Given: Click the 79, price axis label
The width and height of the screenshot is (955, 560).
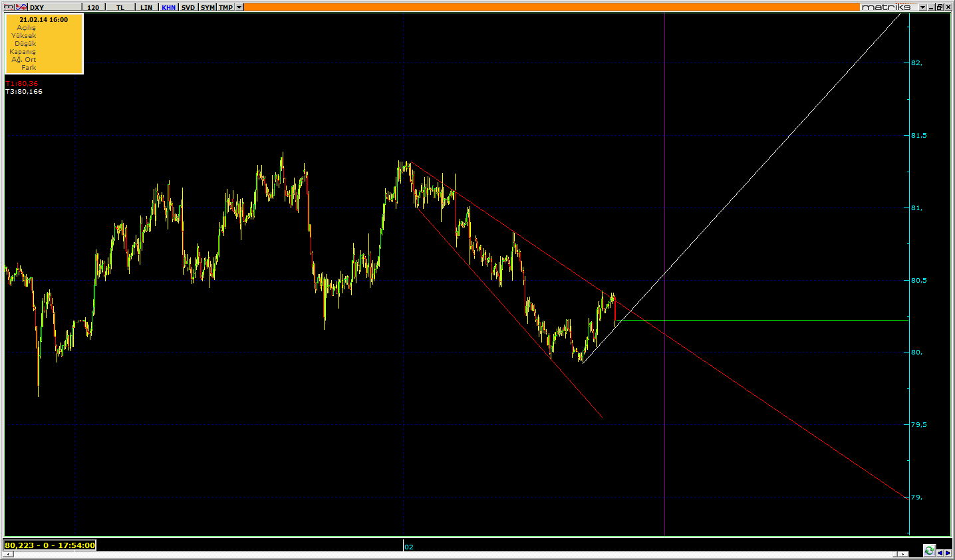Looking at the screenshot, I should pos(916,497).
